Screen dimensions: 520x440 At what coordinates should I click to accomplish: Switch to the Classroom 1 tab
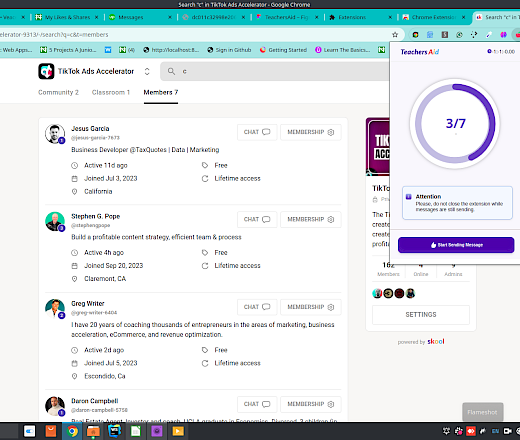pyautogui.click(x=111, y=92)
